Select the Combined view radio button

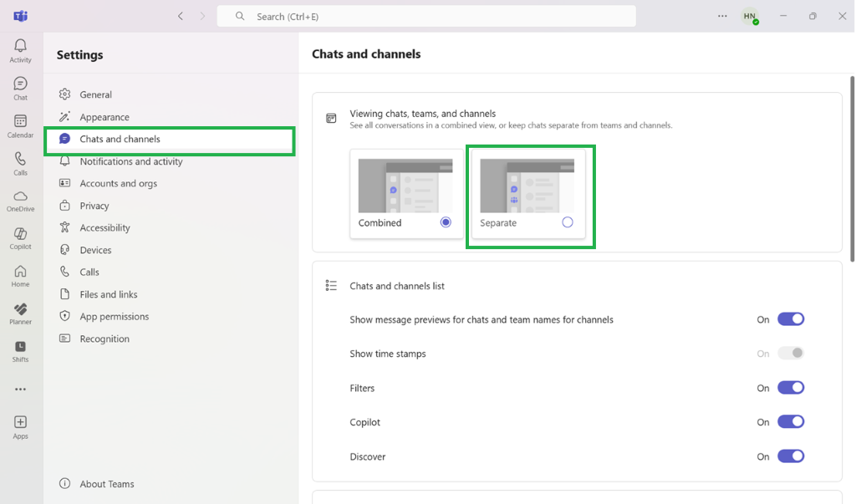(x=446, y=222)
